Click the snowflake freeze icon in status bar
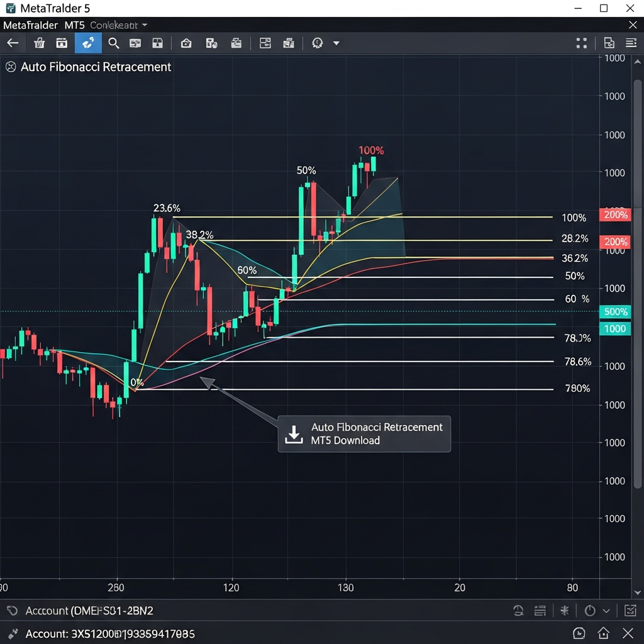The width and height of the screenshot is (644, 644). point(565,611)
